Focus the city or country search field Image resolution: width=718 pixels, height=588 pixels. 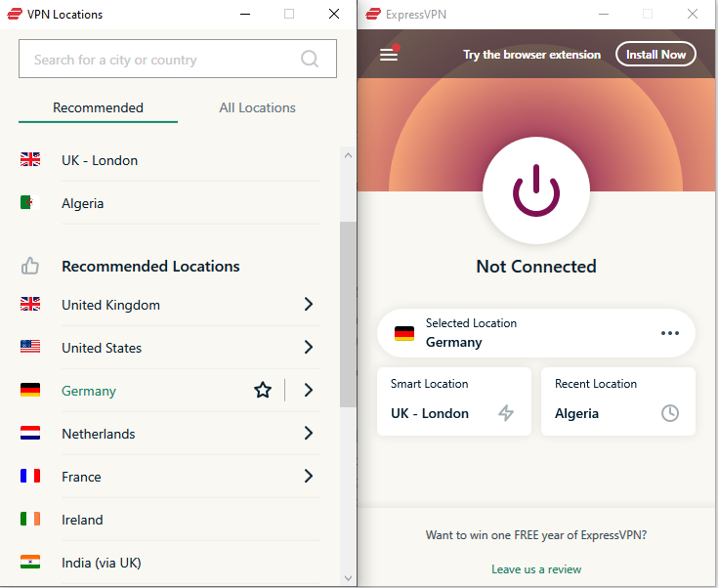point(178,59)
